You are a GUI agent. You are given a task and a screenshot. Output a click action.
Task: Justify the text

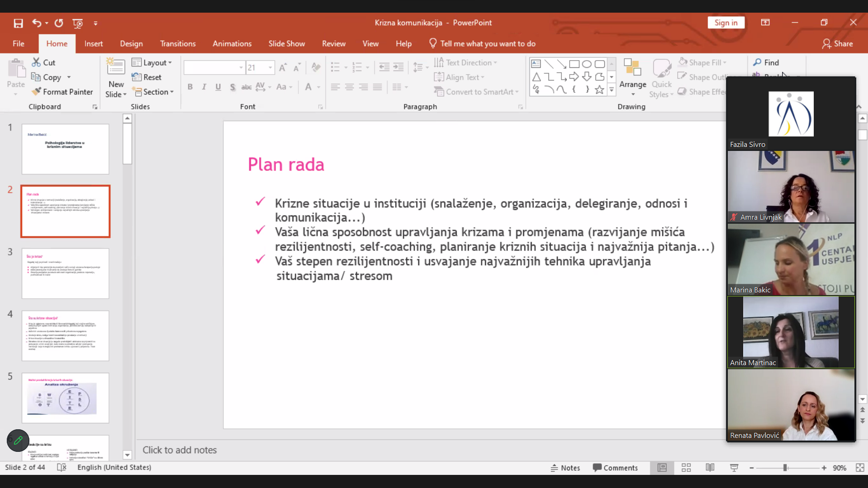(377, 87)
